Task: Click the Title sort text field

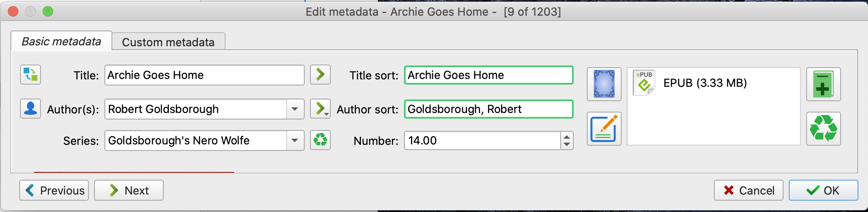Action: click(488, 75)
